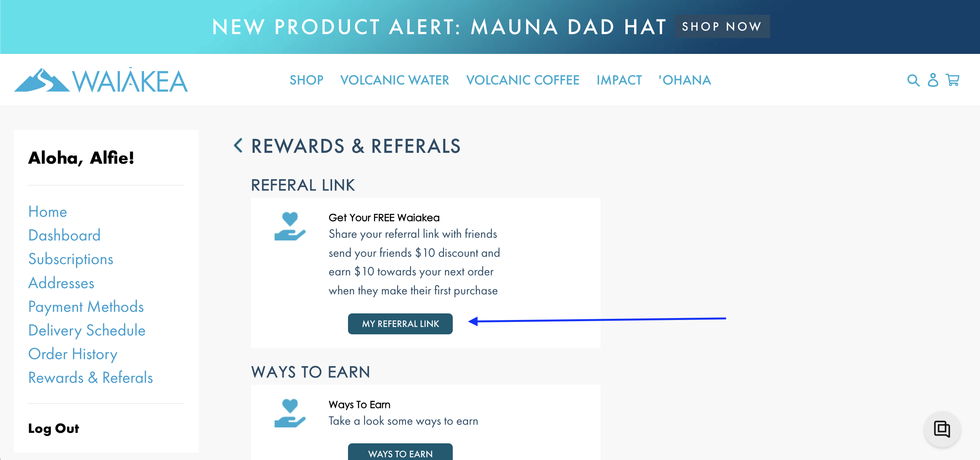
Task: Click the Waiakea mountain logo
Action: pyautogui.click(x=101, y=80)
